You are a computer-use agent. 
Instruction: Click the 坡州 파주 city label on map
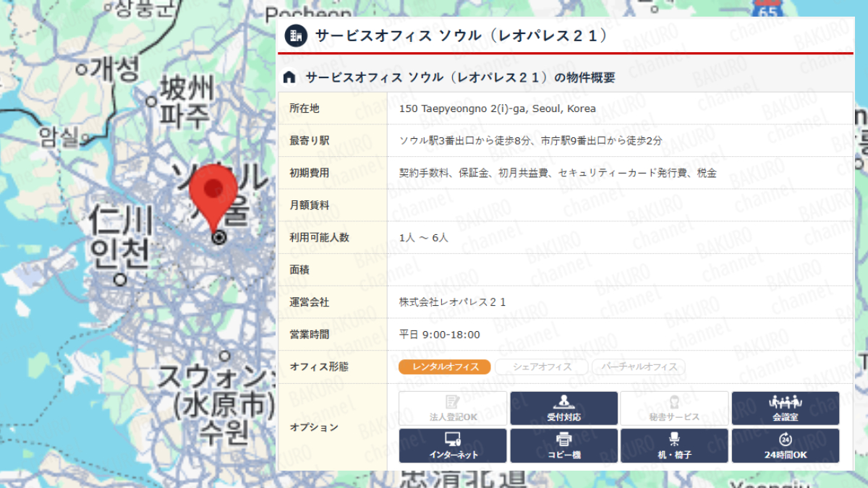[x=187, y=103]
